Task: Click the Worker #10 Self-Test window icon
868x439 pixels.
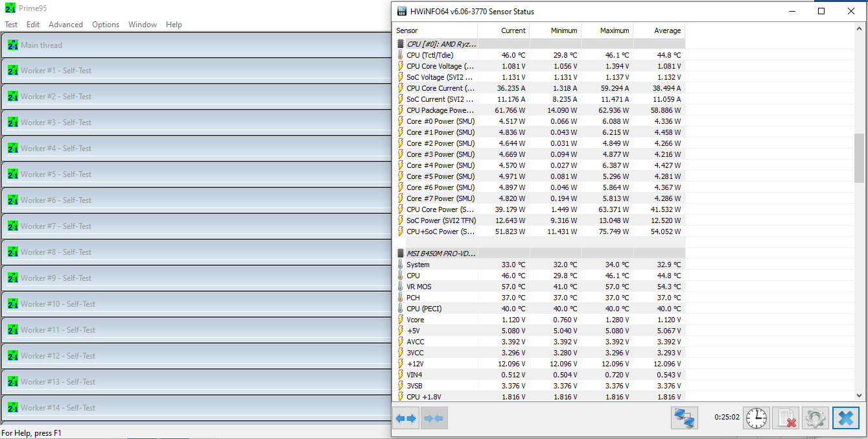Action: point(13,304)
